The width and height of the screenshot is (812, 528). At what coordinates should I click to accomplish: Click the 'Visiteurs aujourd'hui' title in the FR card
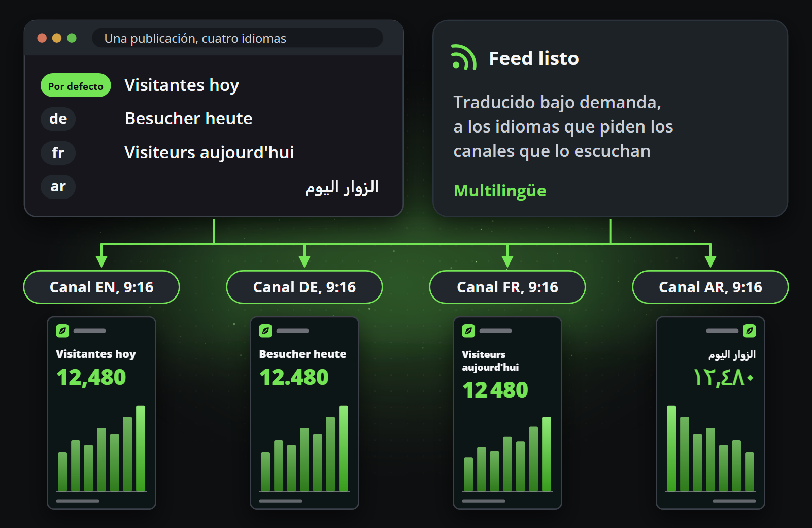[490, 361]
